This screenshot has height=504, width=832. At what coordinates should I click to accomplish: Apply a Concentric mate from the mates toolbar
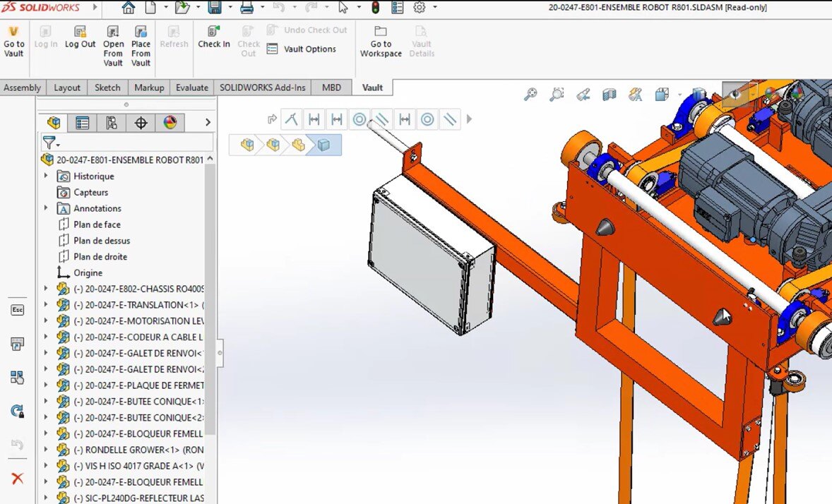click(358, 119)
